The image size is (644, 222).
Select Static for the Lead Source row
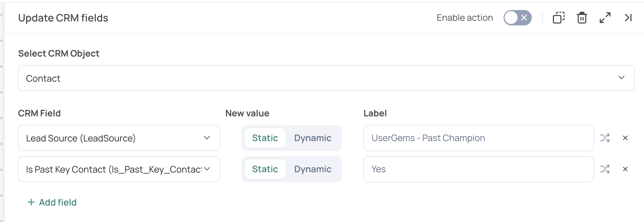click(x=265, y=138)
